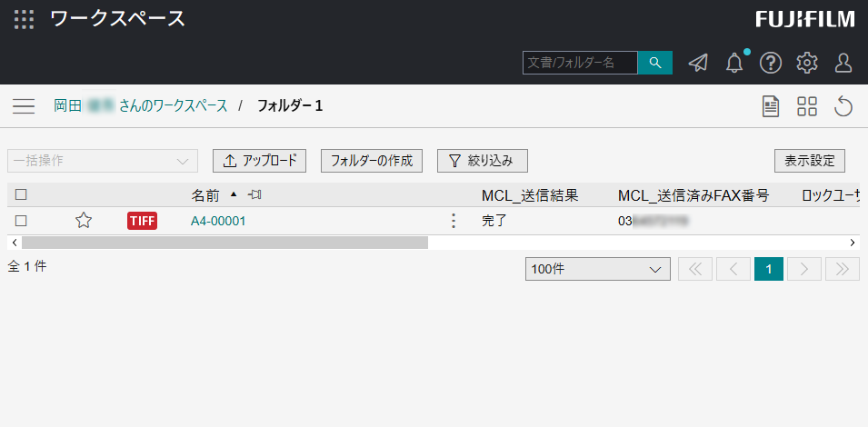
Task: Click the refresh reload icon
Action: point(843,106)
